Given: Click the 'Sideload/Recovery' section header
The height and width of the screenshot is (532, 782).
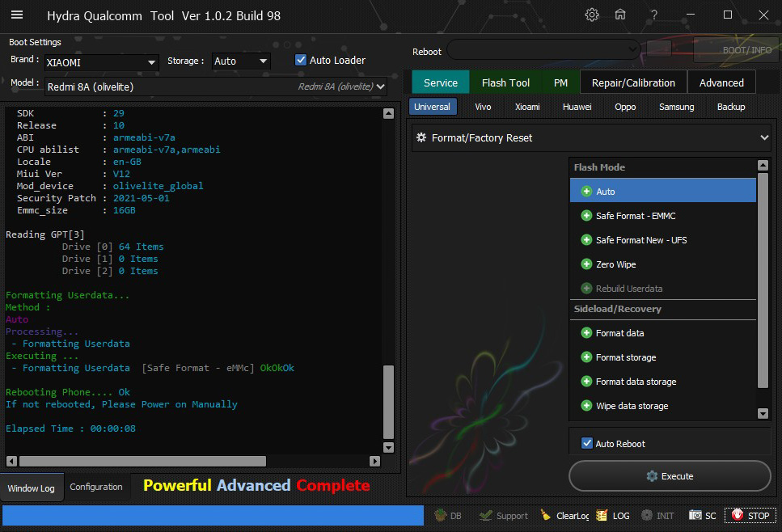Looking at the screenshot, I should 617,309.
